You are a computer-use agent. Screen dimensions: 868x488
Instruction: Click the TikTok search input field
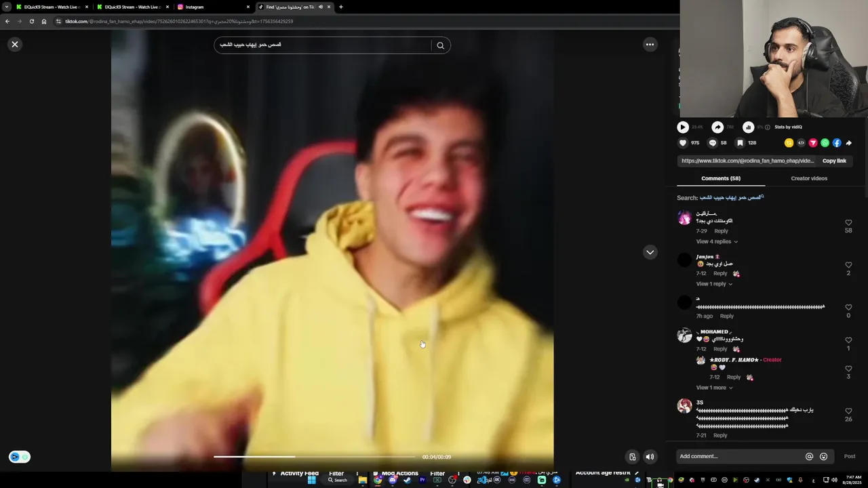pos(323,45)
